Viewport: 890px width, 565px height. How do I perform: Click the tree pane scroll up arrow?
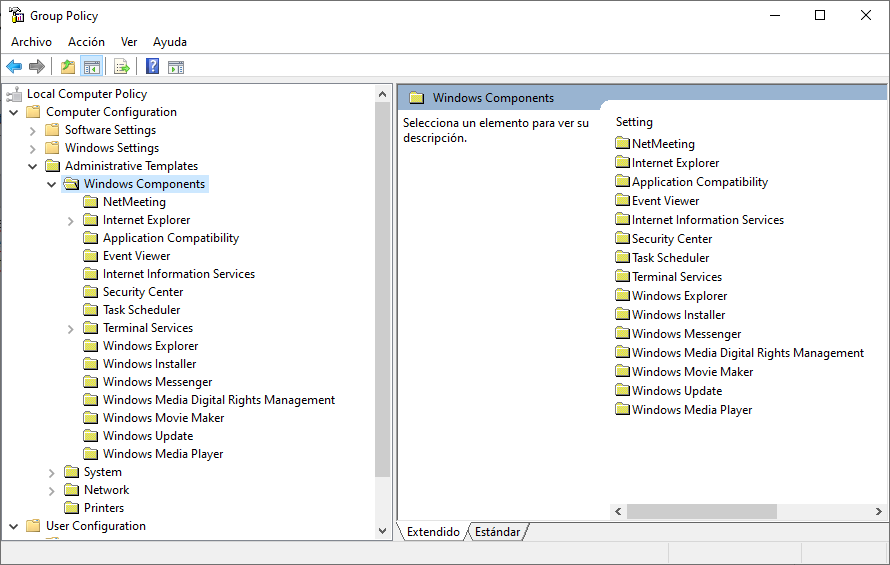coord(383,94)
